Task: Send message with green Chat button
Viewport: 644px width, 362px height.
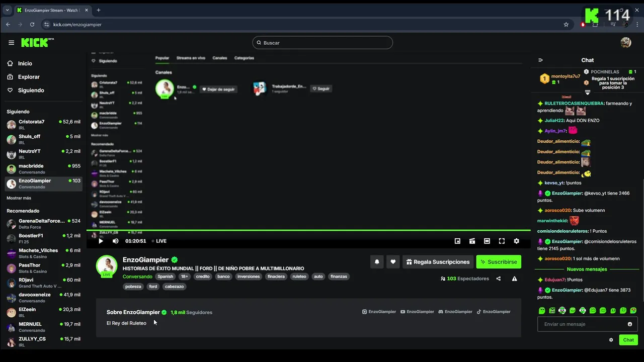Action: click(x=628, y=340)
